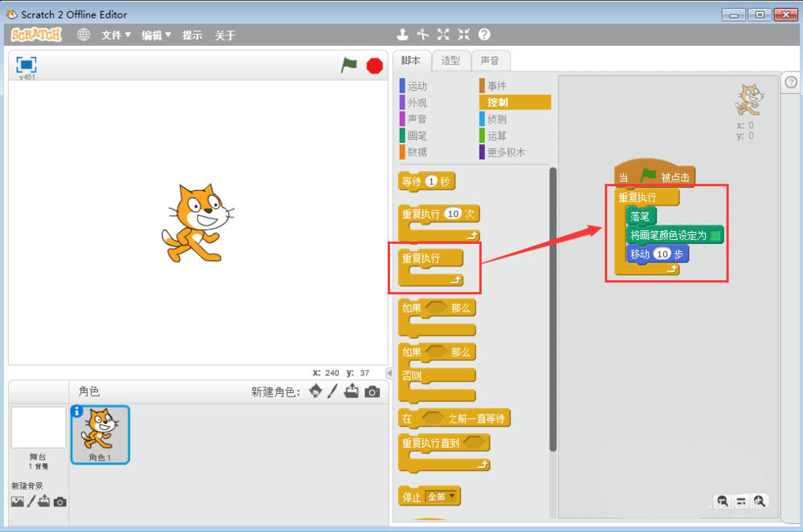Screen dimensions: 803x532
Task: Choose new sprite from library icon
Action: click(x=316, y=392)
